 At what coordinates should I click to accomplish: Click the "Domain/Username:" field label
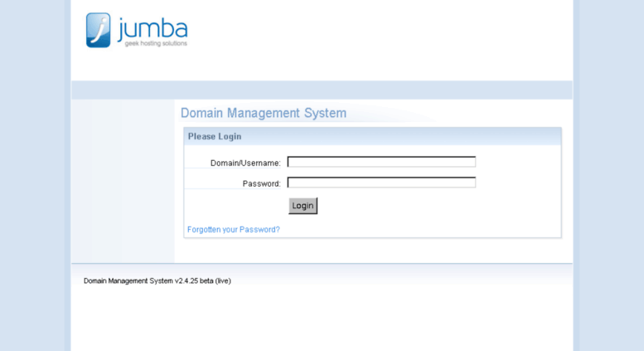(x=245, y=163)
